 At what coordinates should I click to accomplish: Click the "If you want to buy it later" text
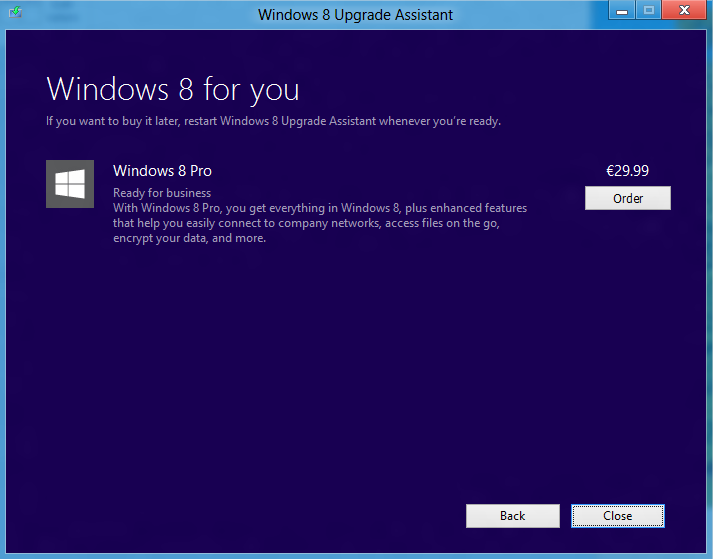tap(273, 122)
